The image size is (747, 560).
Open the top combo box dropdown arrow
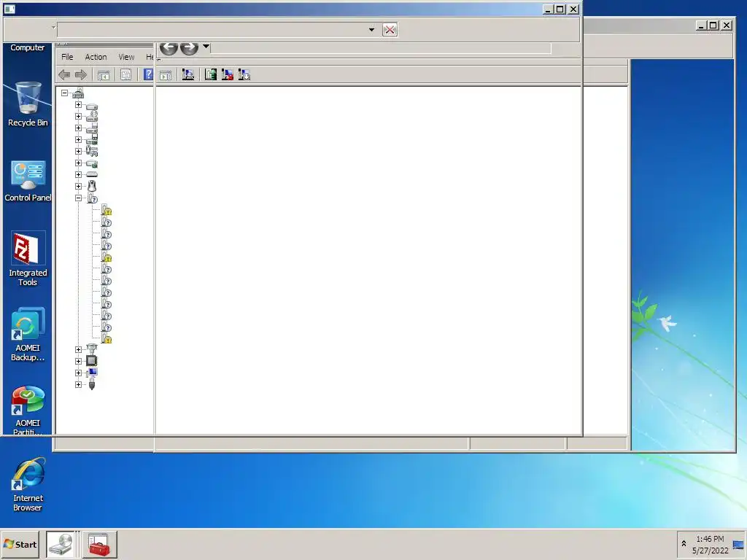(371, 29)
